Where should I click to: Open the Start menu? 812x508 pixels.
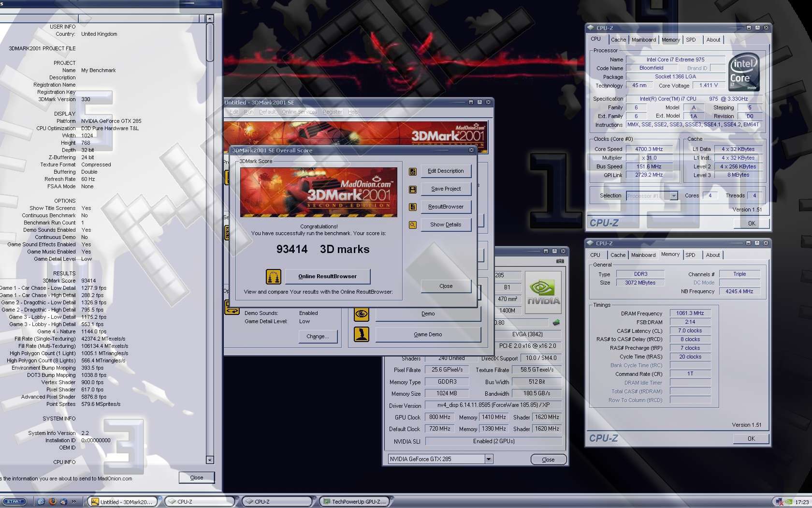(14, 502)
